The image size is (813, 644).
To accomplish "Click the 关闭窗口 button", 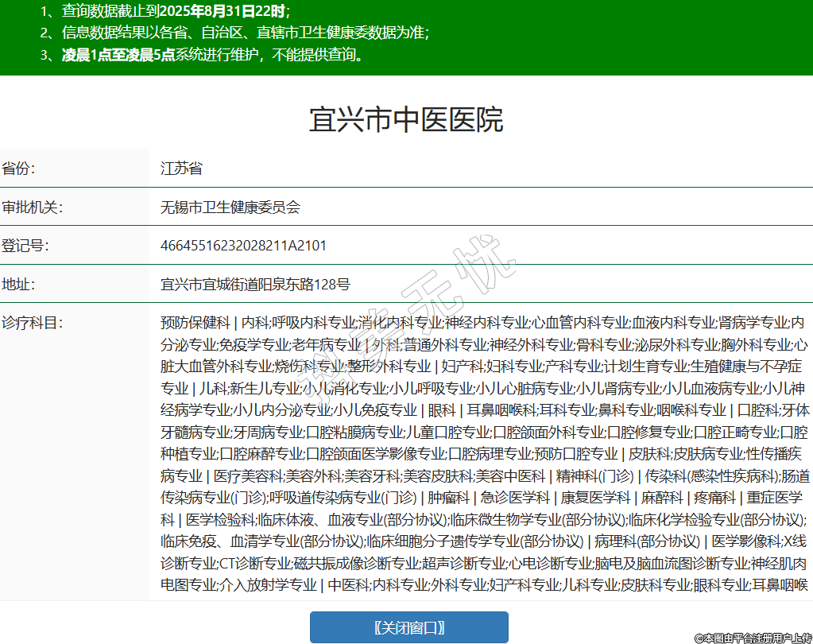I will pos(408,627).
